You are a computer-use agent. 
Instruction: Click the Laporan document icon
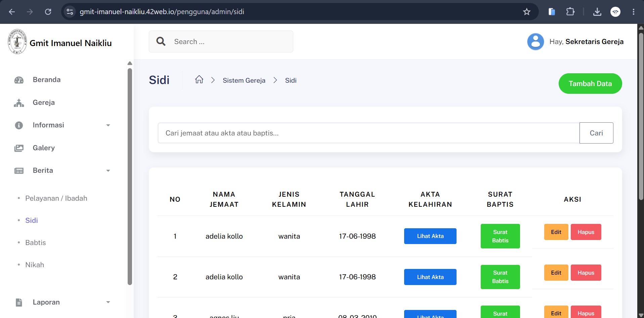19,302
